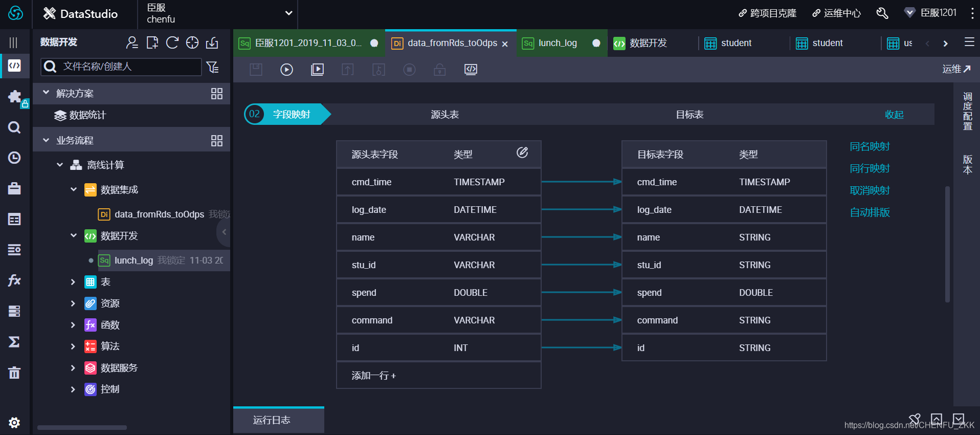Open the sigma sidebar icon

tap(14, 341)
